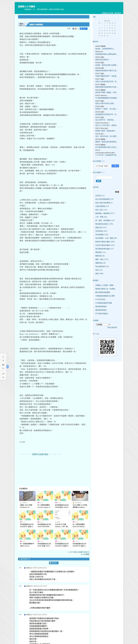Click the floating bookmark icon
The width and height of the screenshot is (138, 644).
pyautogui.click(x=3, y=357)
